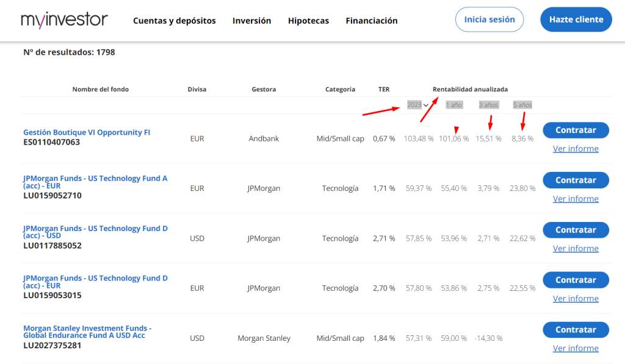The image size is (625, 364).
Task: Contratar the LU0159053015 fund
Action: pos(576,280)
